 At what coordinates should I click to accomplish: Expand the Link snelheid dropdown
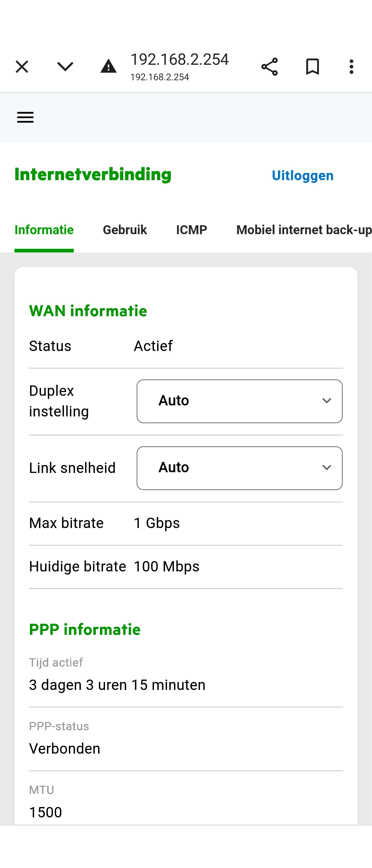[239, 468]
